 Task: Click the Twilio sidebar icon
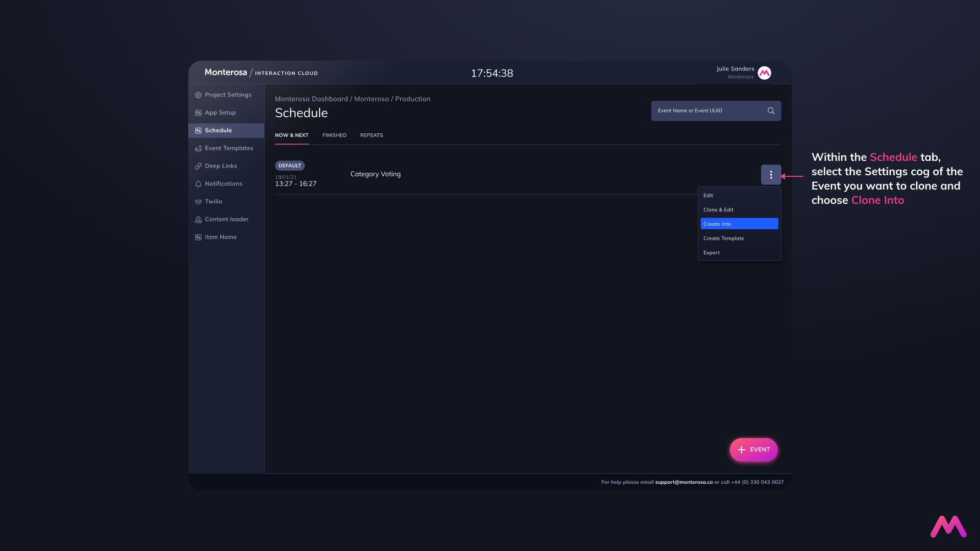pos(198,202)
